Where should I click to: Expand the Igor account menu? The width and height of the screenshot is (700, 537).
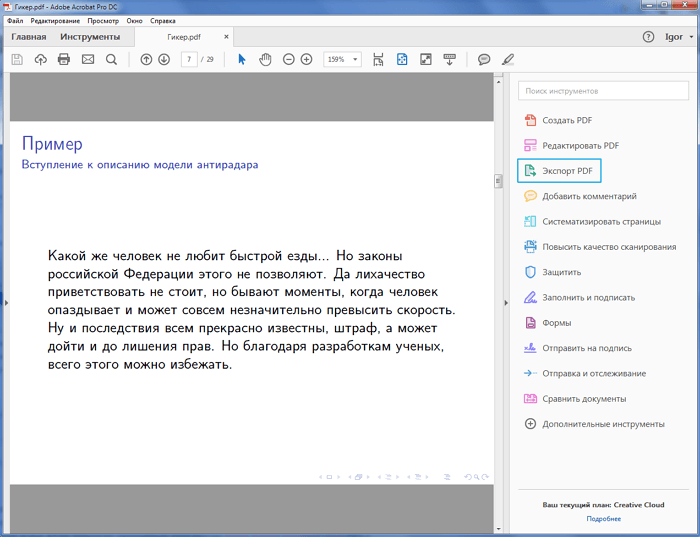pos(679,37)
